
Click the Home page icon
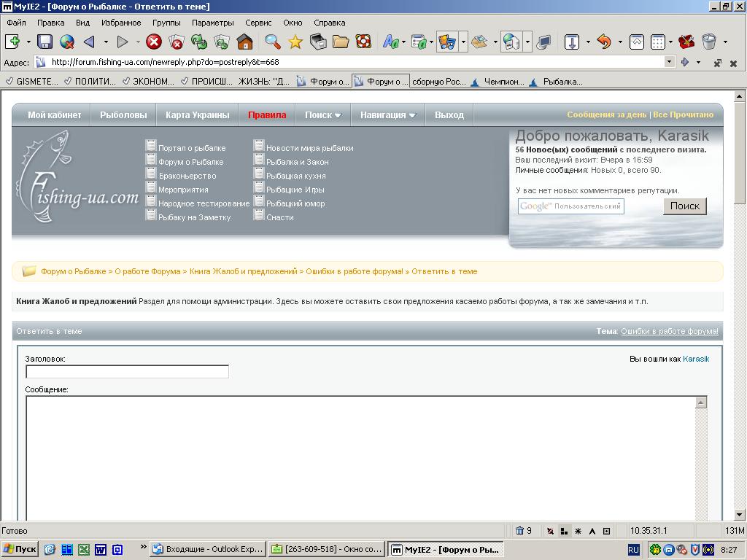[244, 42]
